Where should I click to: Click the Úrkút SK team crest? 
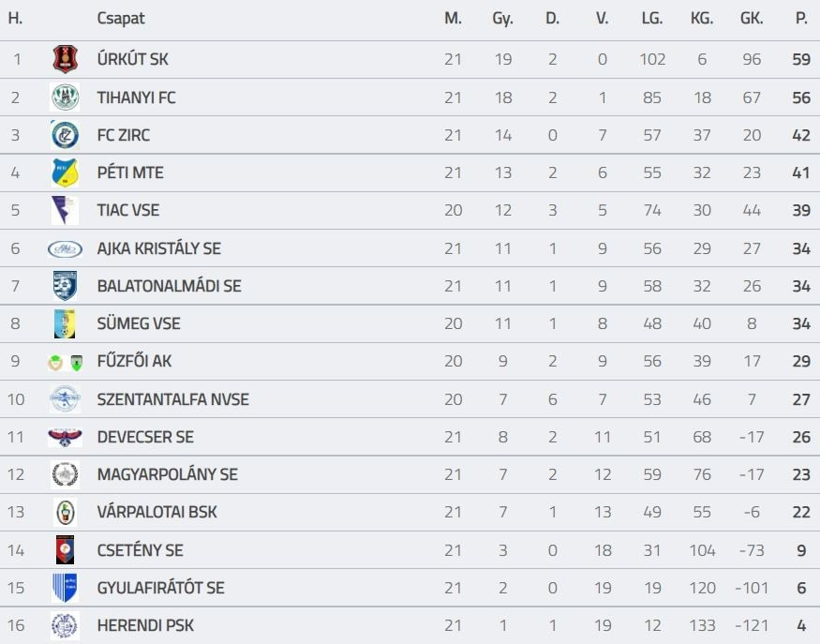(x=65, y=60)
